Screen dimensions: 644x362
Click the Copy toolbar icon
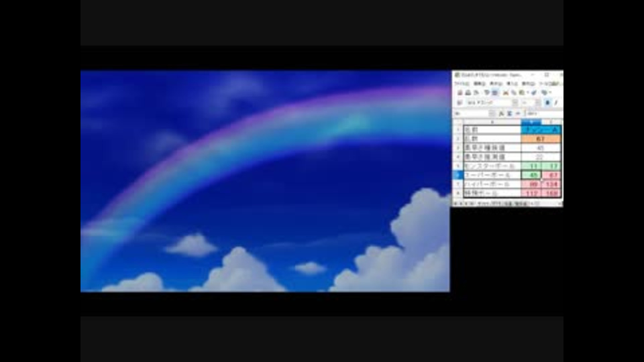tap(513, 93)
